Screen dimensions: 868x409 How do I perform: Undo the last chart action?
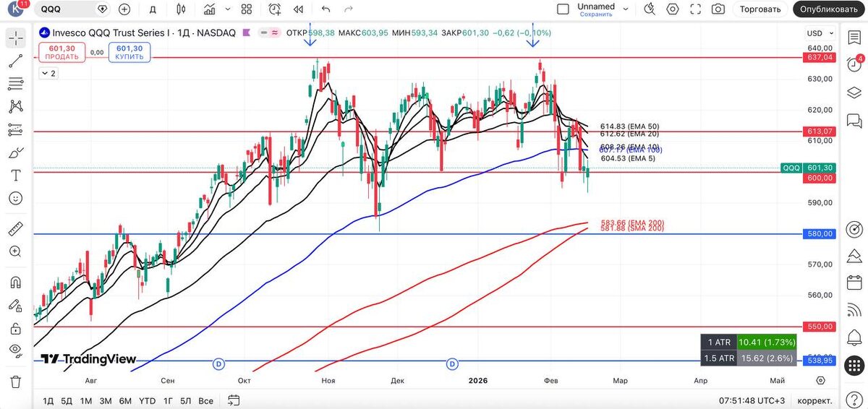pyautogui.click(x=325, y=9)
